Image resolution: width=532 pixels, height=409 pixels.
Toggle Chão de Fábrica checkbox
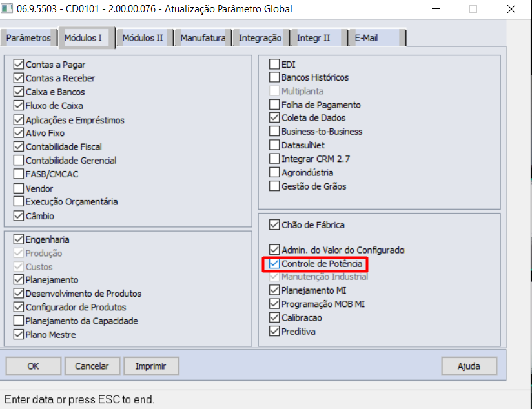tap(274, 225)
